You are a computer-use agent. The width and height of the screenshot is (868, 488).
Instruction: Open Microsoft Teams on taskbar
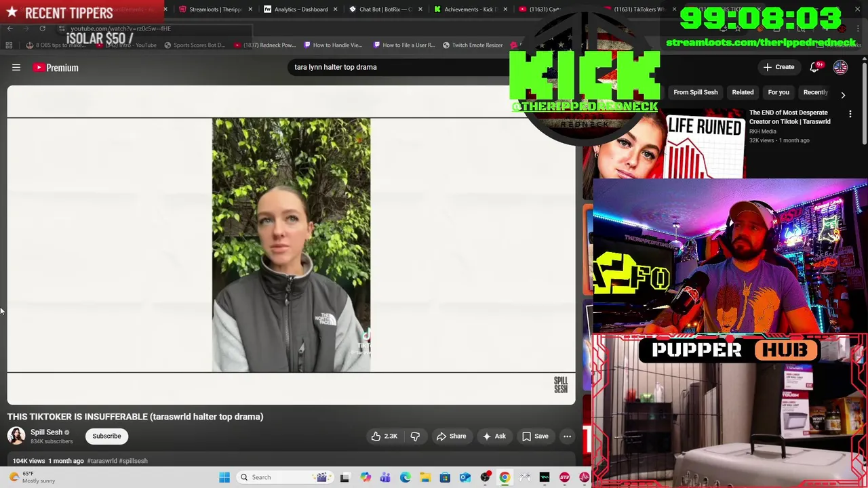385,477
